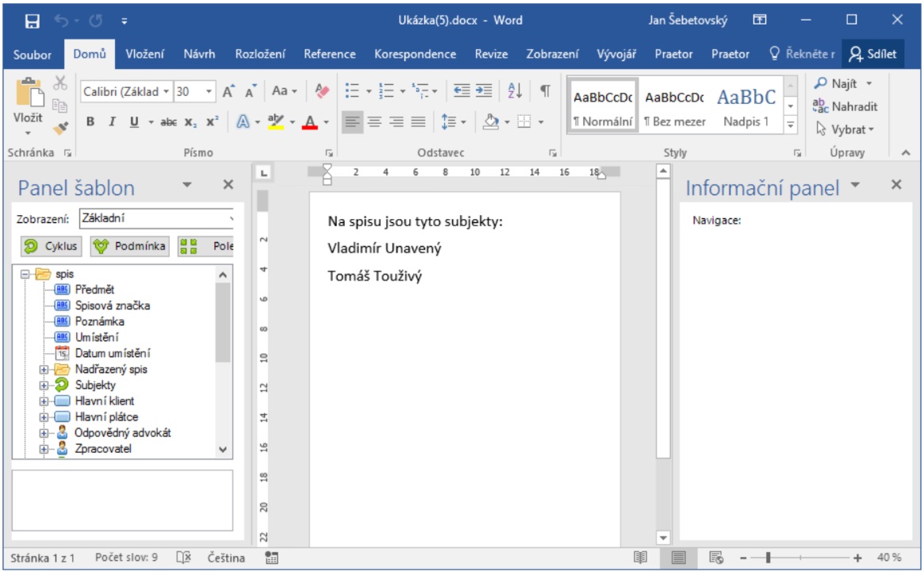
Task: Expand the Subjekty tree node
Action: (x=44, y=386)
